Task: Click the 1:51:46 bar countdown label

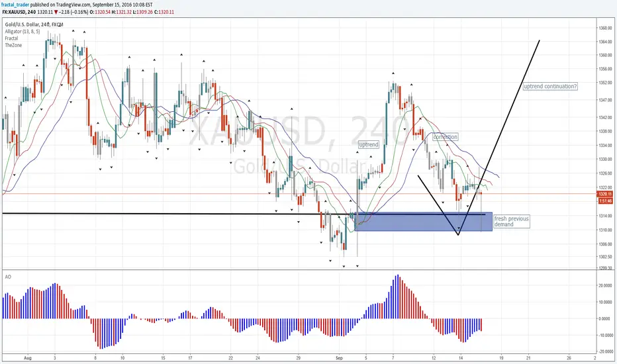Action: pyautogui.click(x=605, y=201)
